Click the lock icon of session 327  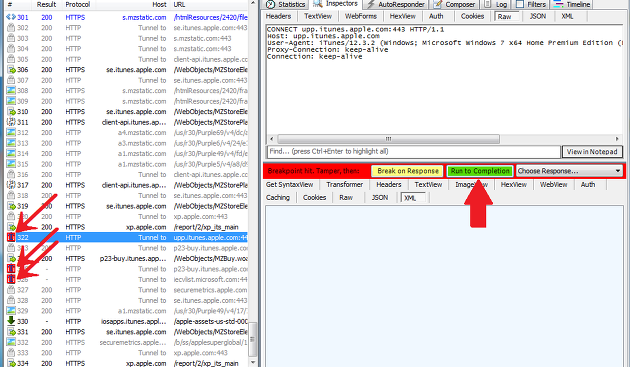(11, 290)
